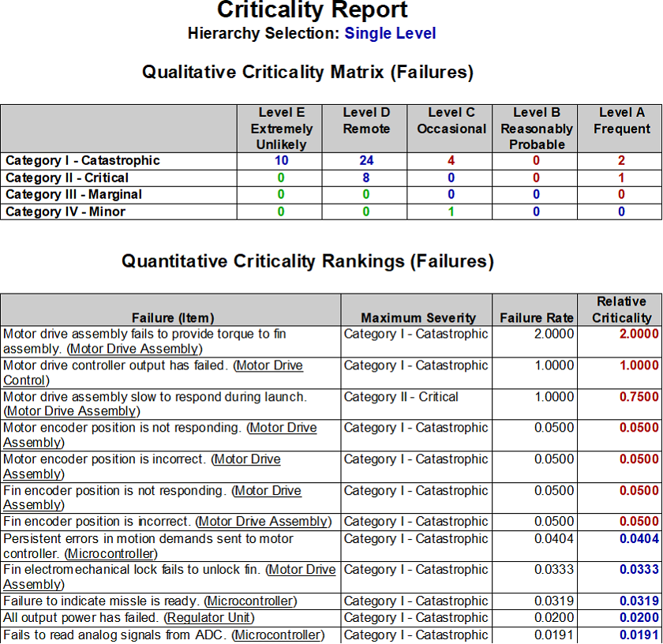Select the 'Failure to indicate missle is ready.' text
Image resolution: width=663 pixels, height=644 pixels.
(101, 601)
